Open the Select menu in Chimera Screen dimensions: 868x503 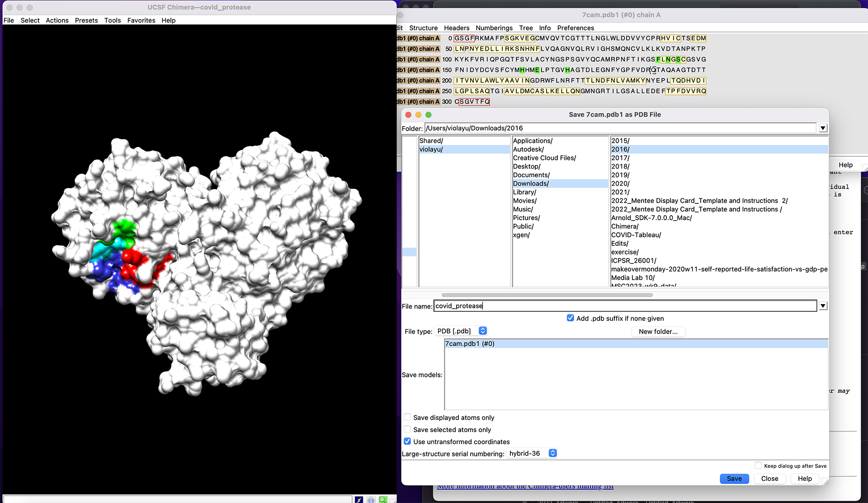tap(30, 20)
